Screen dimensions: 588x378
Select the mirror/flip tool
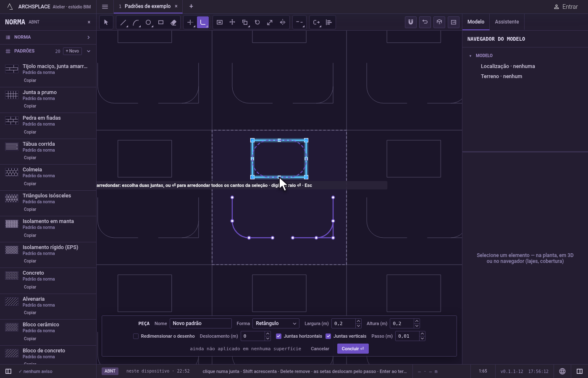283,22
